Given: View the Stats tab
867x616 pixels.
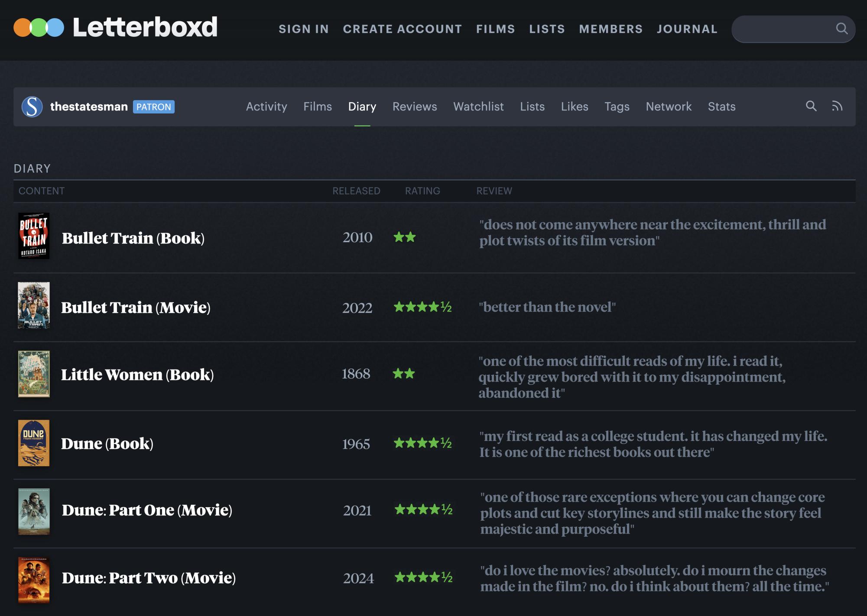Looking at the screenshot, I should [722, 107].
